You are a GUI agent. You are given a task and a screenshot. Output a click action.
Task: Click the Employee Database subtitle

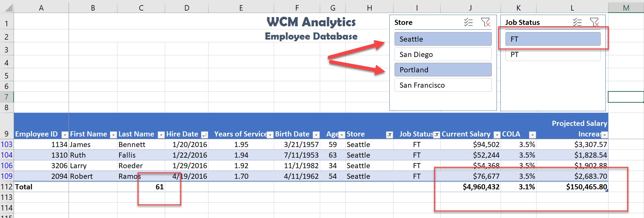point(311,36)
